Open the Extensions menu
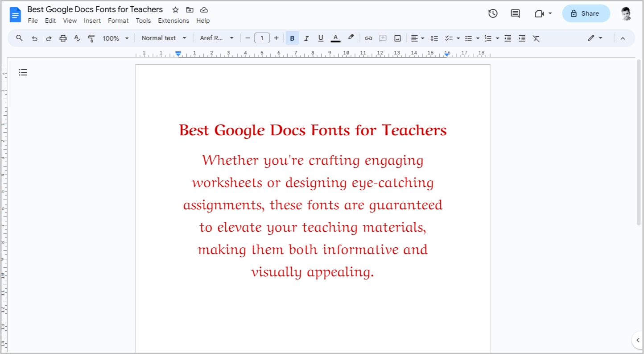644x354 pixels. 173,21
